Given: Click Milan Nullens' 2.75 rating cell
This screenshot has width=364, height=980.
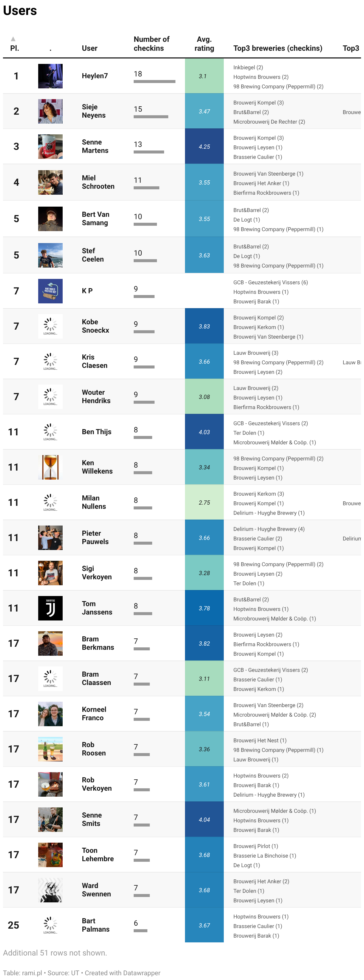Looking at the screenshot, I should tap(204, 503).
